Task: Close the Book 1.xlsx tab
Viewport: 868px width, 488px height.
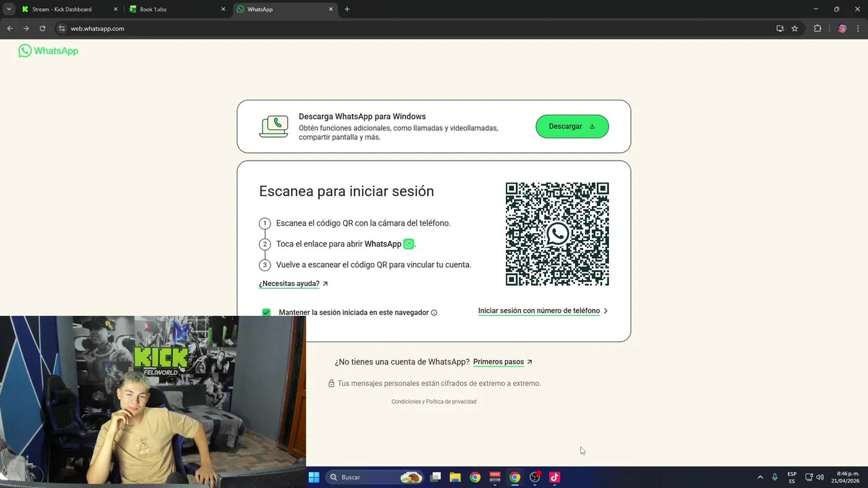Action: pos(223,9)
